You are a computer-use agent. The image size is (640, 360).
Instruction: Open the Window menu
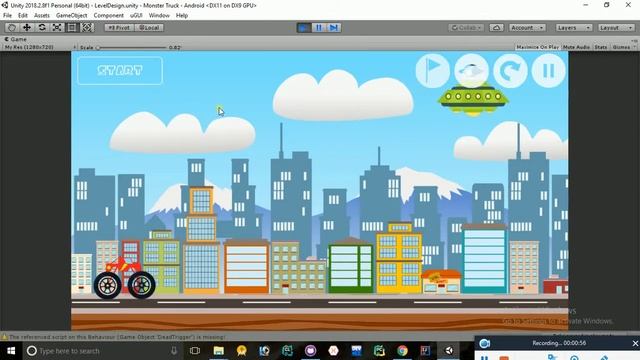pyautogui.click(x=159, y=15)
